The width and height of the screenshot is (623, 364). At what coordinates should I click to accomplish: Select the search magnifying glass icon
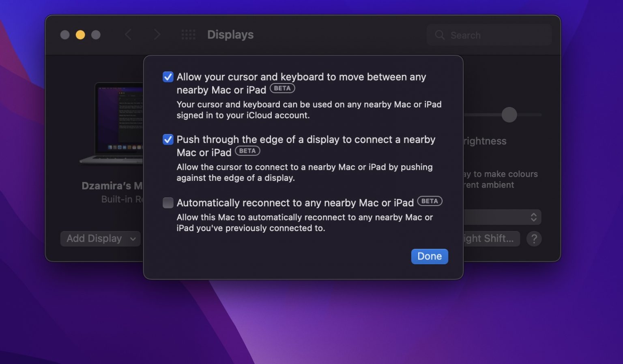(440, 35)
